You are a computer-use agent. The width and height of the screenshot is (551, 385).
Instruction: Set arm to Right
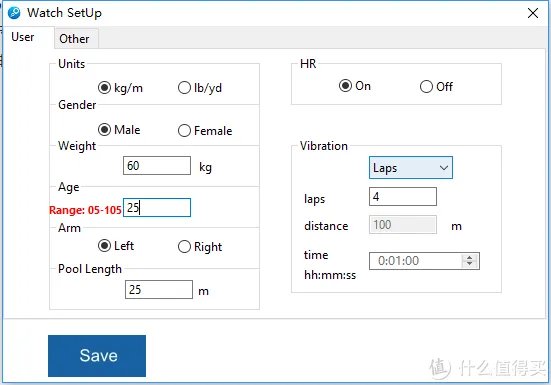[200, 247]
